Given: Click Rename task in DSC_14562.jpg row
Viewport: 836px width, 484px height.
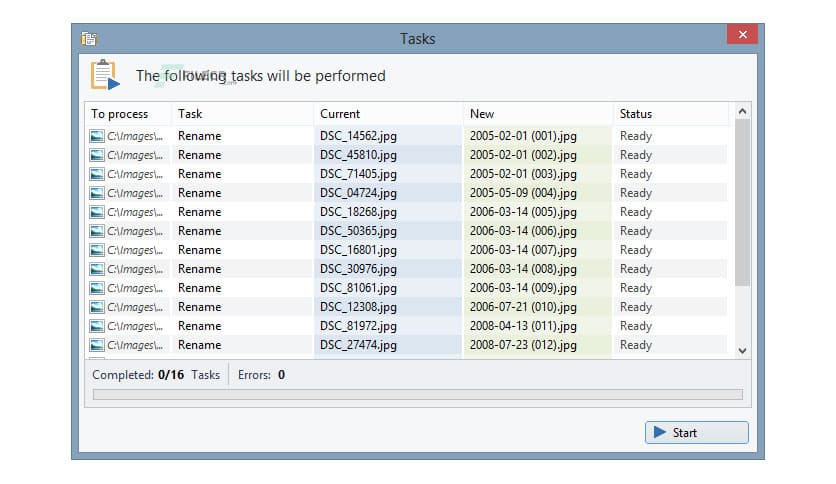Looking at the screenshot, I should [x=199, y=136].
